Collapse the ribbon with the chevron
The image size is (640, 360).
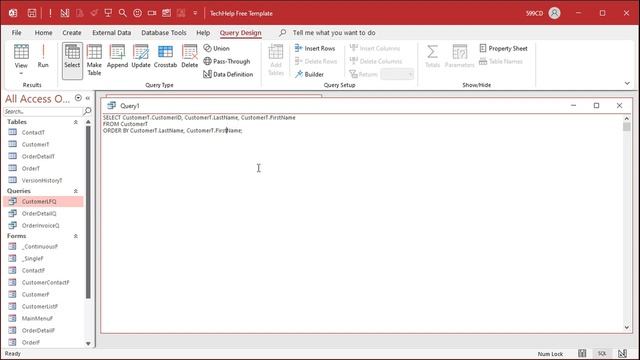coord(627,83)
